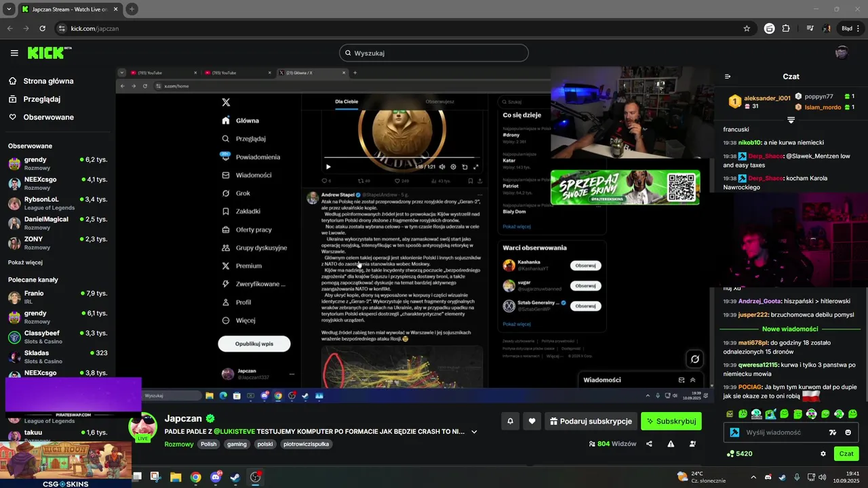Image resolution: width=868 pixels, height=488 pixels.
Task: Expand the stream title chevron
Action: tap(474, 432)
